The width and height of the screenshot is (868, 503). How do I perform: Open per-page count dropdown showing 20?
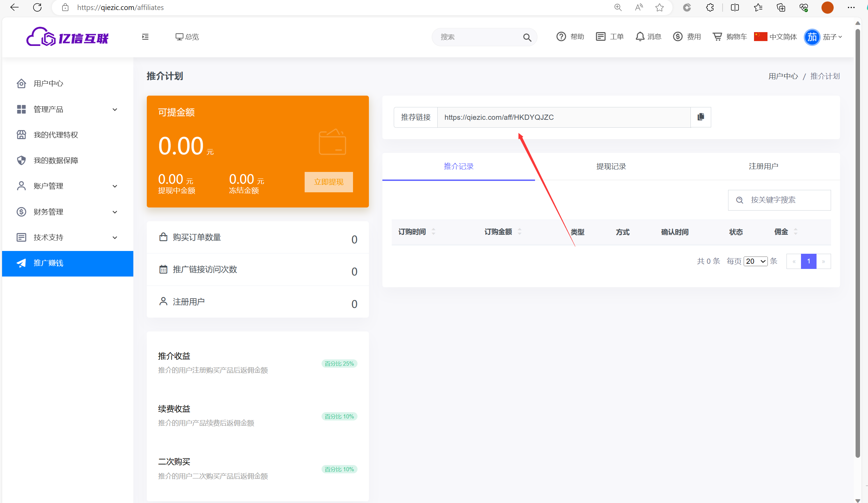pyautogui.click(x=755, y=261)
